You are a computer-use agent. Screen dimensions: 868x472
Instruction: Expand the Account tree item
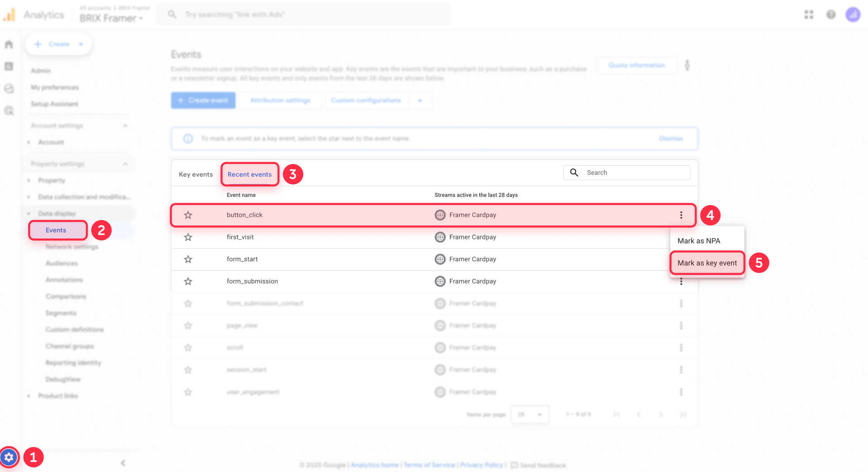(28, 142)
